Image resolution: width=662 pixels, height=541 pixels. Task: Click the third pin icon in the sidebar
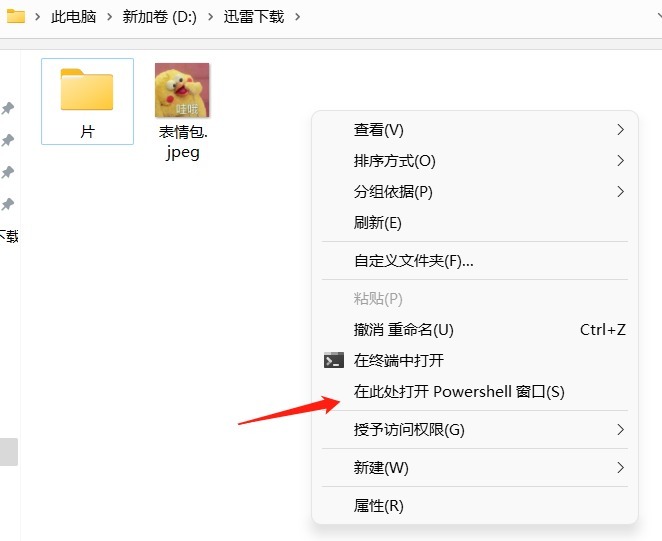[x=8, y=172]
